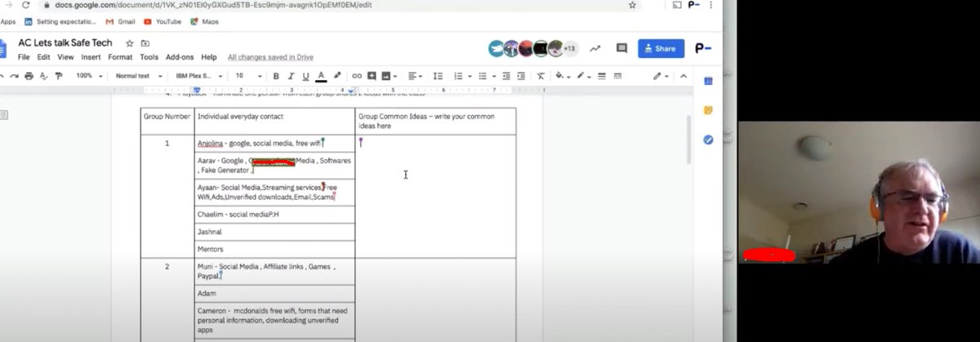Click the 'Chaelim - social media' cell

click(274, 215)
